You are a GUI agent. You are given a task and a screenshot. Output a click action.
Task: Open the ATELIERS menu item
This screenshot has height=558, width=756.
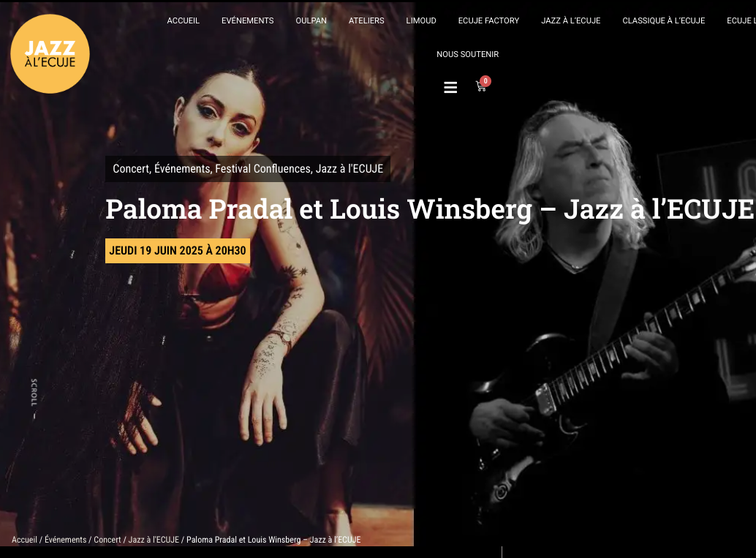click(366, 20)
